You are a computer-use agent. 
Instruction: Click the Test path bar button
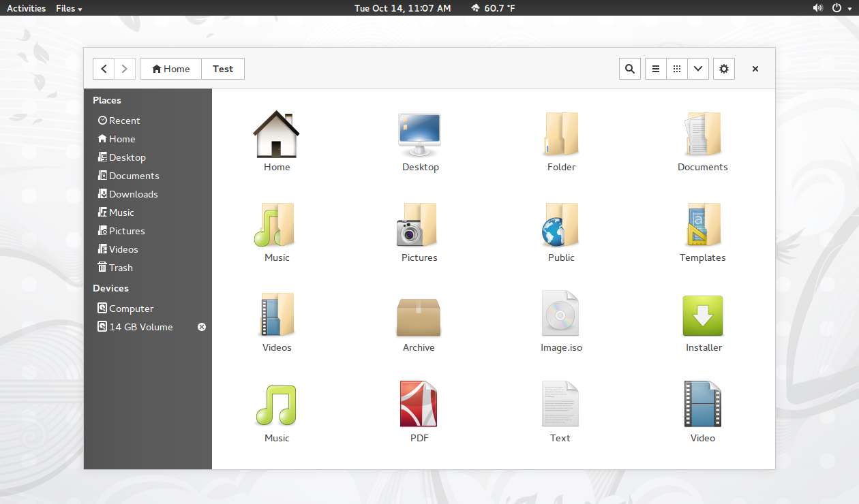[223, 69]
